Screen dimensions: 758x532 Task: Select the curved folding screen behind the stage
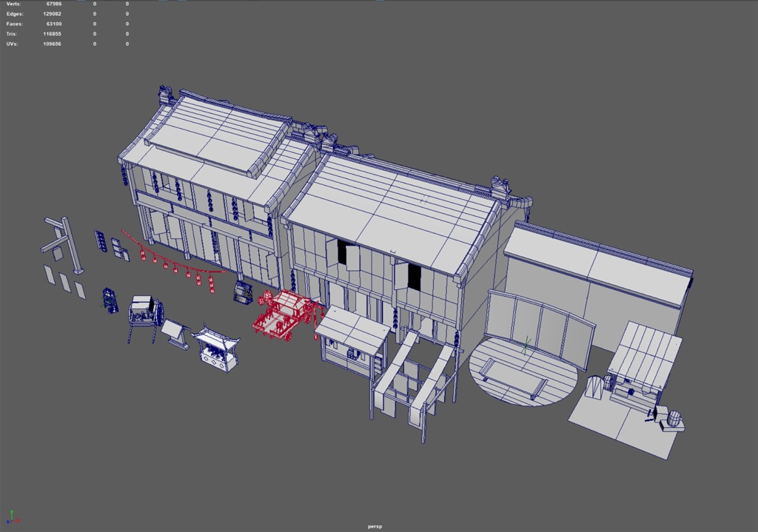pyautogui.click(x=540, y=327)
